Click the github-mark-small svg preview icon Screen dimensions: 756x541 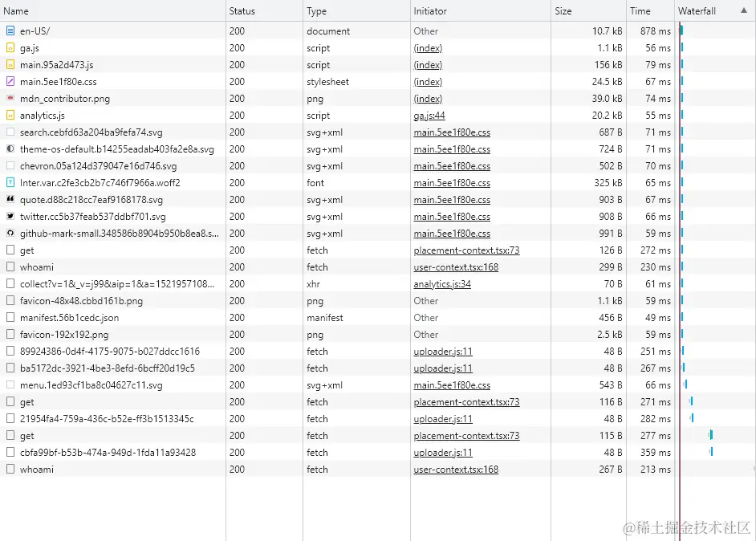tap(10, 234)
